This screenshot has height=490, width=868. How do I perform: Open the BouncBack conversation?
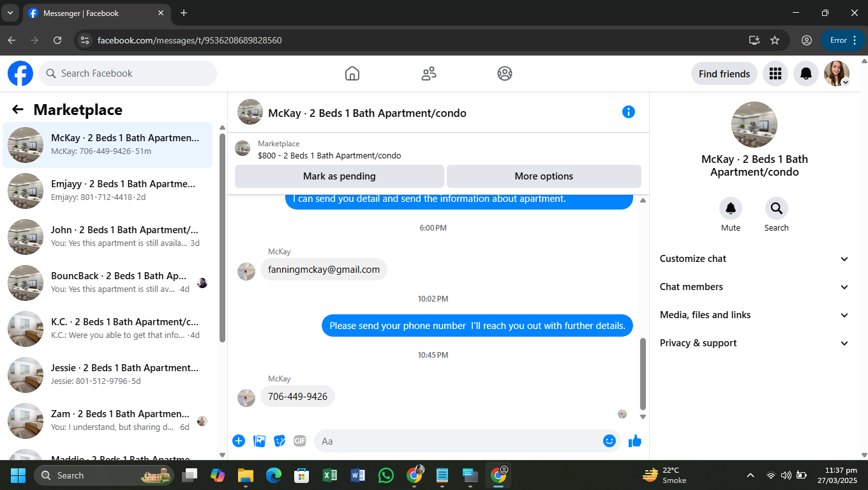107,283
